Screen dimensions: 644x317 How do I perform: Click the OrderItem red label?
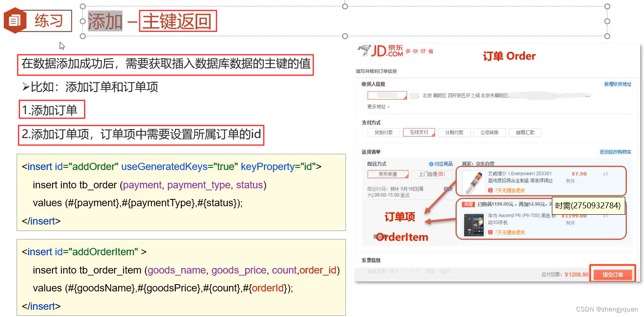tap(402, 237)
